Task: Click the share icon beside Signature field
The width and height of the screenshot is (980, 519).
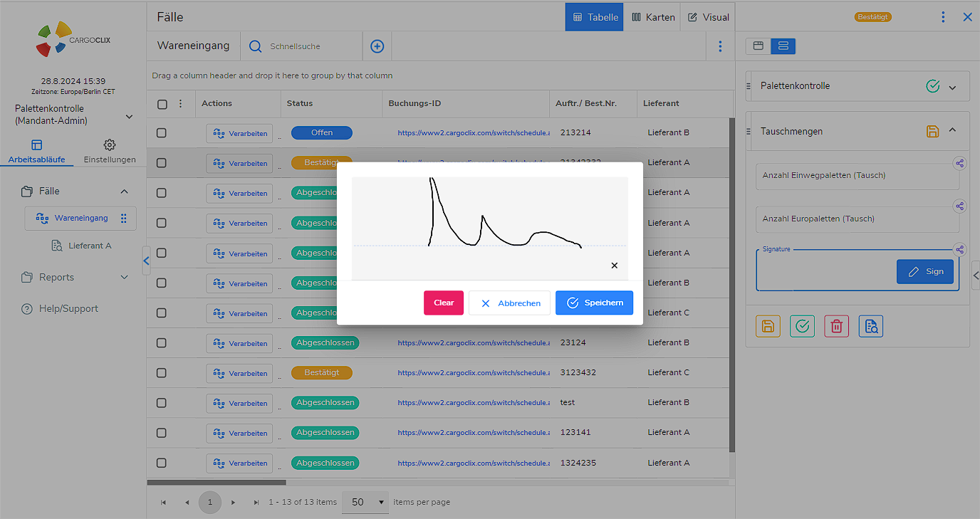Action: pos(960,250)
